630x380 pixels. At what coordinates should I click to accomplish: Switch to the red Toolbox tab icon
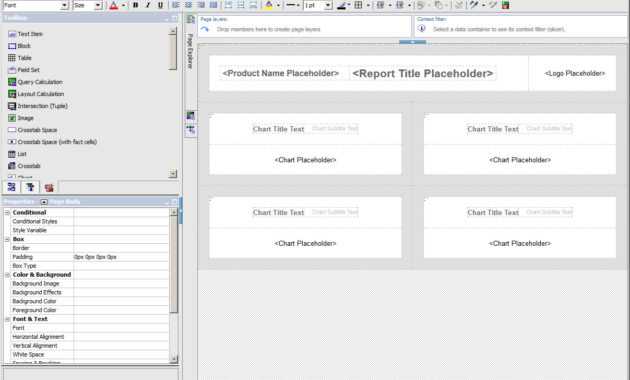[x=49, y=188]
